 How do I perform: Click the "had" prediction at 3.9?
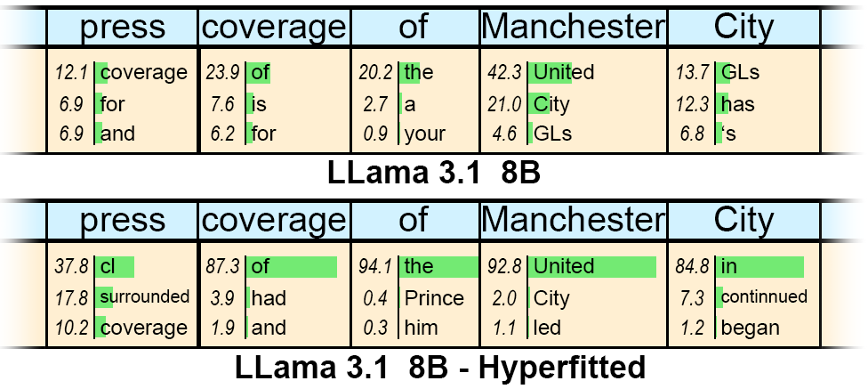pos(269,297)
